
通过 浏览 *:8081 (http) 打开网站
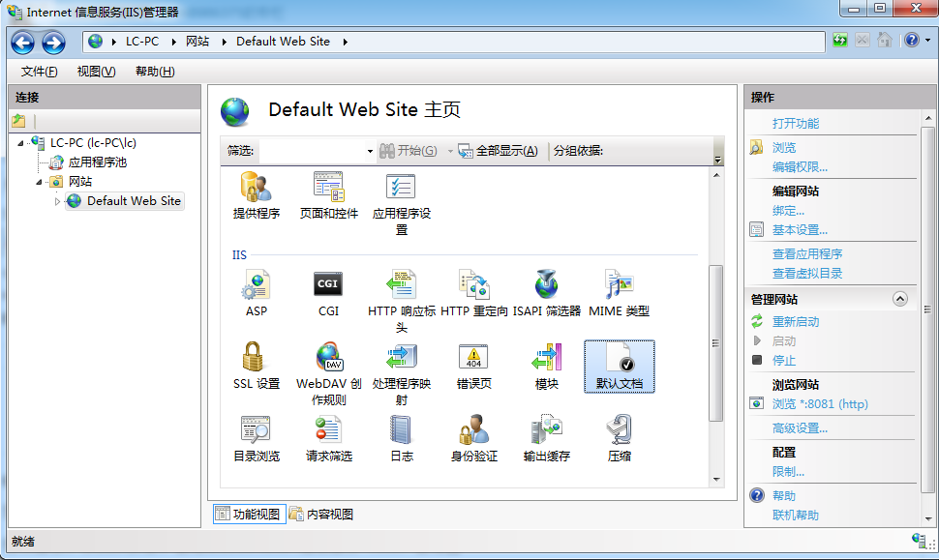point(818,403)
